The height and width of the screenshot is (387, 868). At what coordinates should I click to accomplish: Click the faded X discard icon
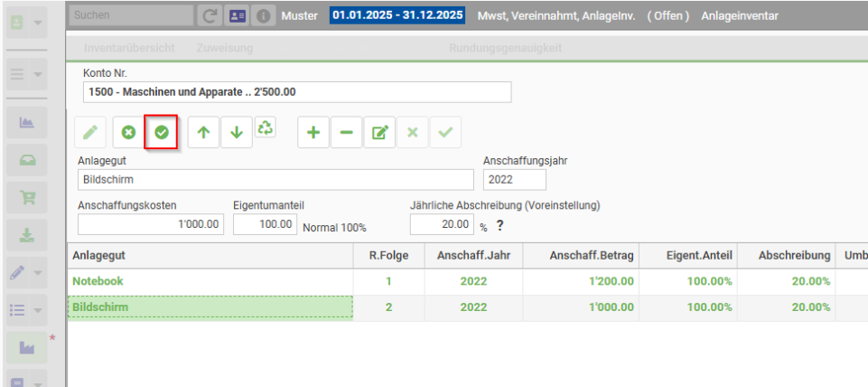pyautogui.click(x=413, y=133)
